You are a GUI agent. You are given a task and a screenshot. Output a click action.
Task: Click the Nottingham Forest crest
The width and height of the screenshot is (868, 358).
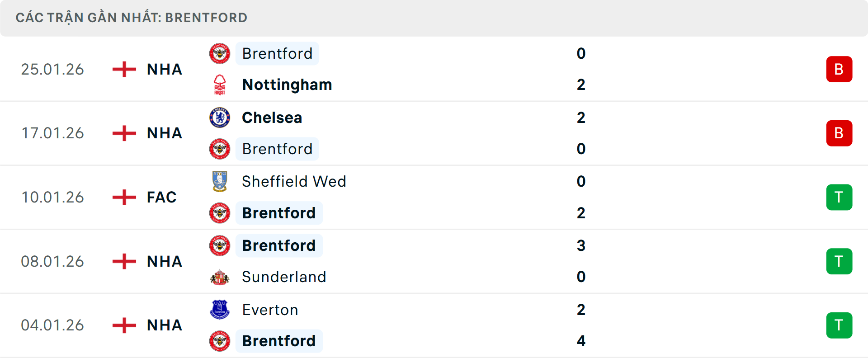tap(220, 85)
